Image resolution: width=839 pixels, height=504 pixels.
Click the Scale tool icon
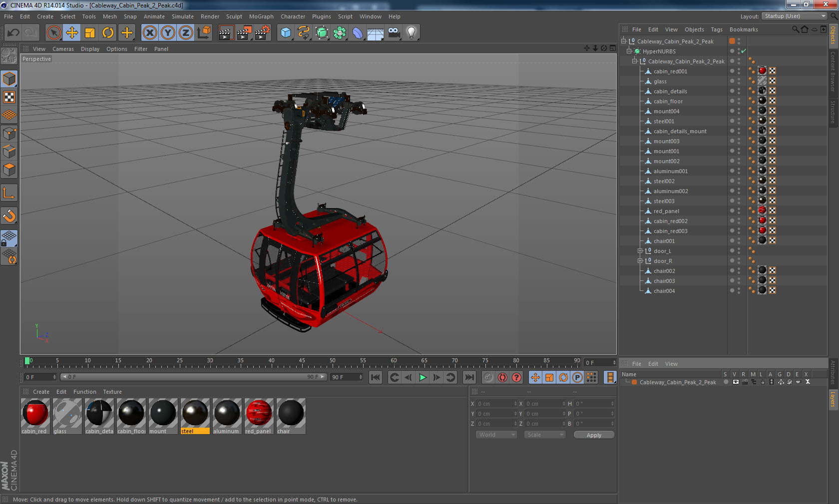[90, 33]
